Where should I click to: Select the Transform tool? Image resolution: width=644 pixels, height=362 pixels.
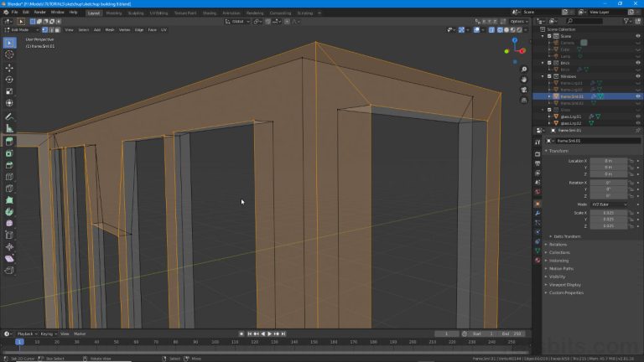(x=9, y=103)
